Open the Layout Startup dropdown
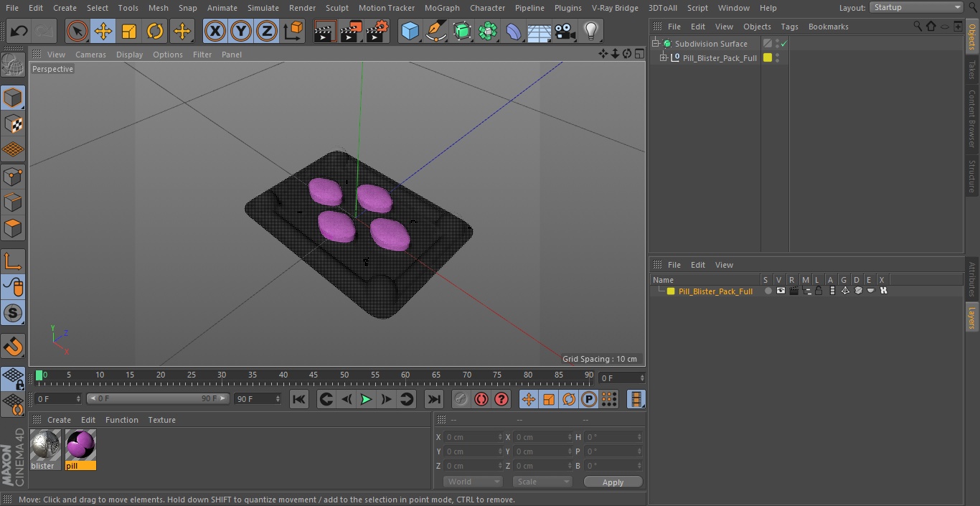The height and width of the screenshot is (506, 980). (x=916, y=7)
